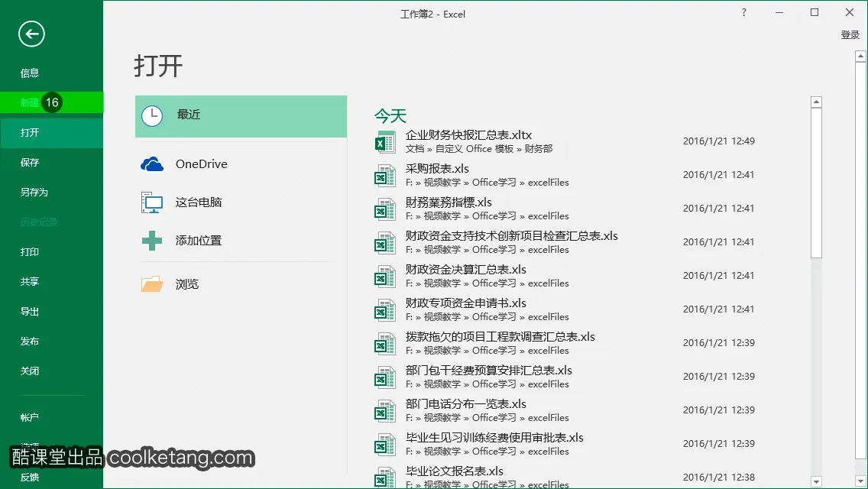Click the help question mark icon
Image resolution: width=868 pixels, height=489 pixels.
click(744, 12)
